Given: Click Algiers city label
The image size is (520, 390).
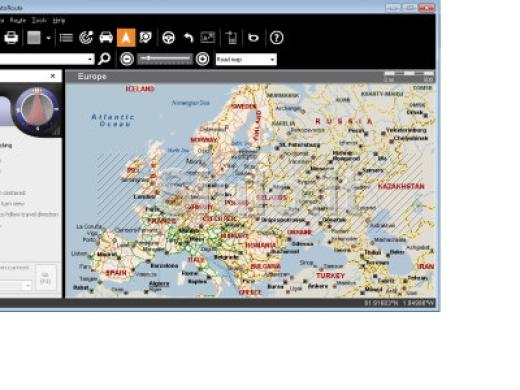Looking at the screenshot, I should click(x=159, y=283).
